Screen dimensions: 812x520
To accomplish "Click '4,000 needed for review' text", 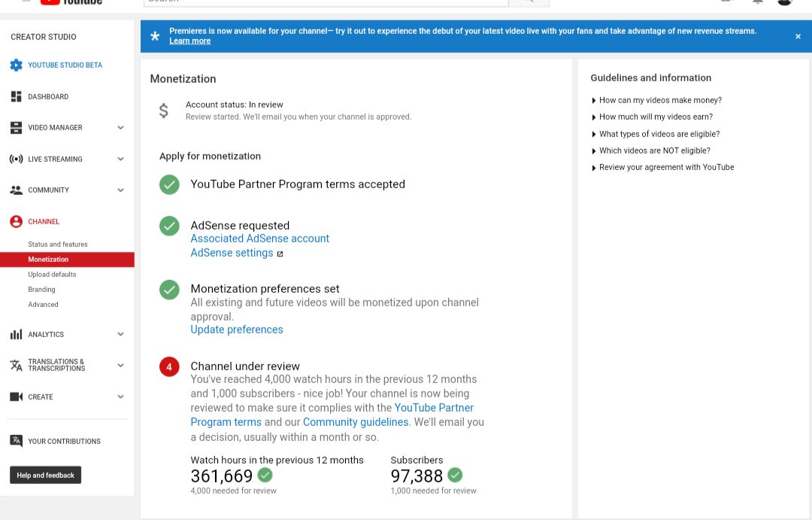I will click(x=234, y=491).
